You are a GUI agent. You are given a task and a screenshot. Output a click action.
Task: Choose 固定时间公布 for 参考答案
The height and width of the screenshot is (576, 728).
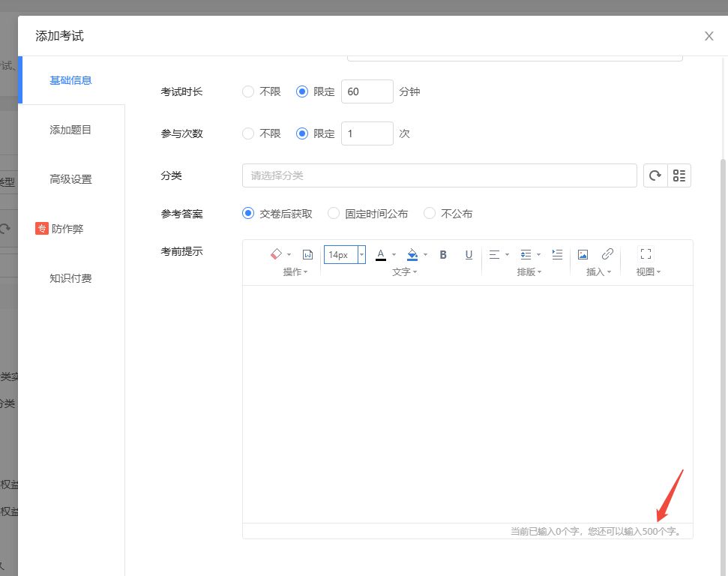tap(334, 214)
